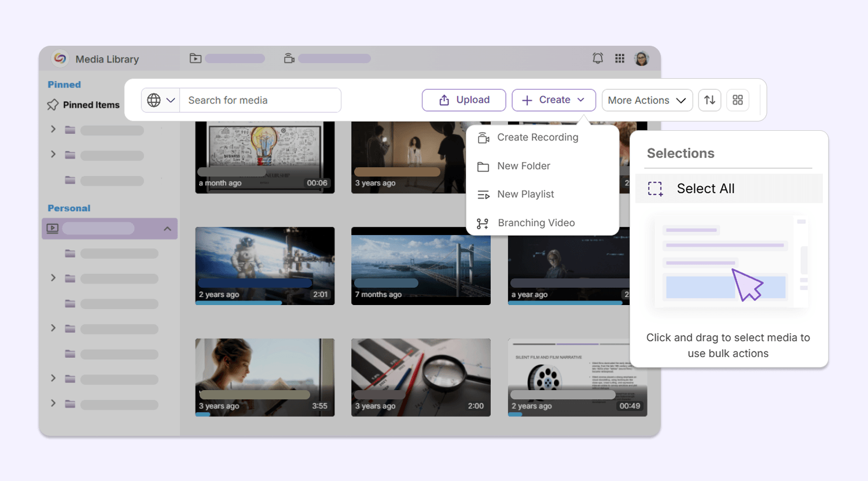Click the Personal section heading
This screenshot has width=868, height=481.
point(69,208)
